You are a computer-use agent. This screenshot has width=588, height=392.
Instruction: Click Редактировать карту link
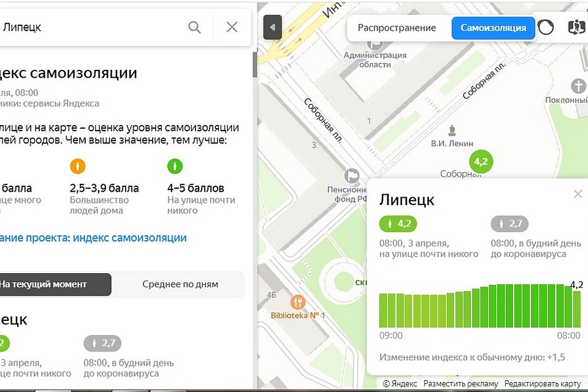tap(543, 384)
